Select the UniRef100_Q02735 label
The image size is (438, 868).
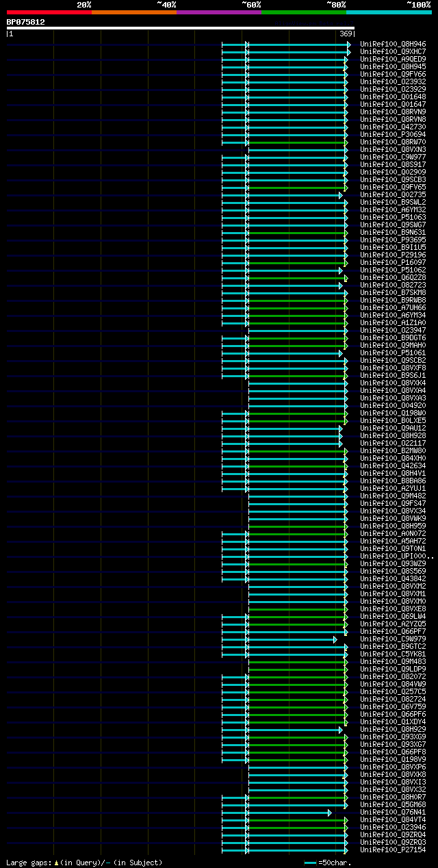pos(394,194)
